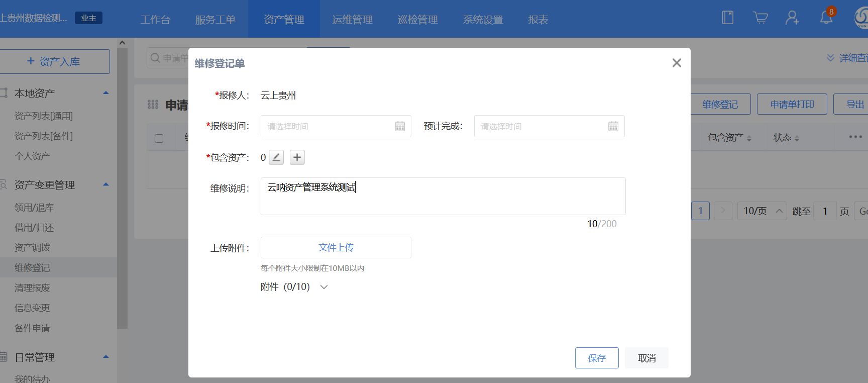Click the 取消 button in dialog

pos(647,358)
